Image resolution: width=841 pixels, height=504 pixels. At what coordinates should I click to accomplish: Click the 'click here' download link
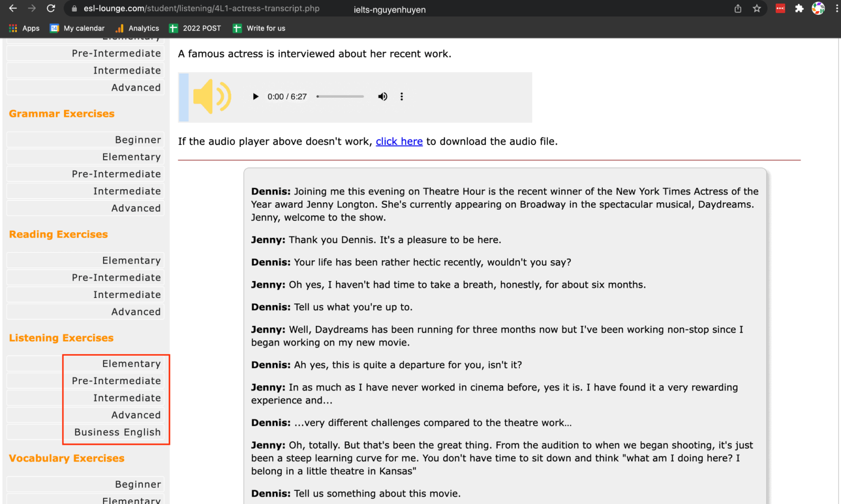[x=399, y=141]
